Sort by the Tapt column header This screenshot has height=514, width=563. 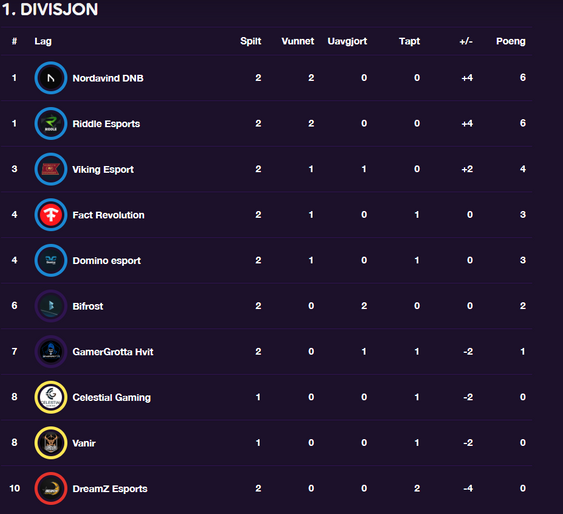[x=409, y=42]
